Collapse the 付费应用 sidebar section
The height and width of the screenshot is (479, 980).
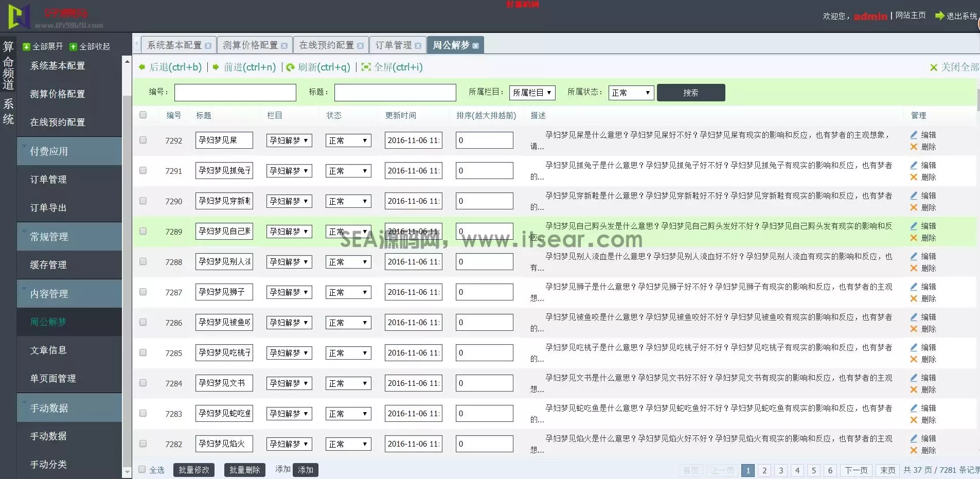69,151
